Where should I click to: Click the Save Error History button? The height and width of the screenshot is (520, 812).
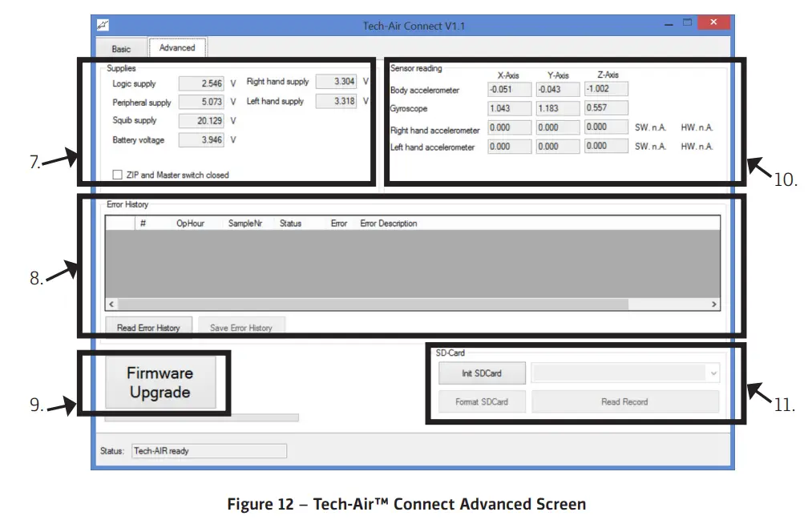[240, 328]
